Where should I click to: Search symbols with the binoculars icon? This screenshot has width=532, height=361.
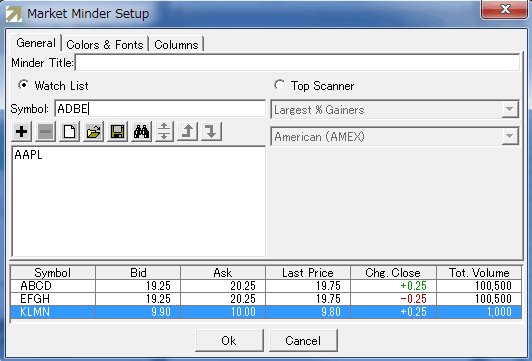[141, 132]
